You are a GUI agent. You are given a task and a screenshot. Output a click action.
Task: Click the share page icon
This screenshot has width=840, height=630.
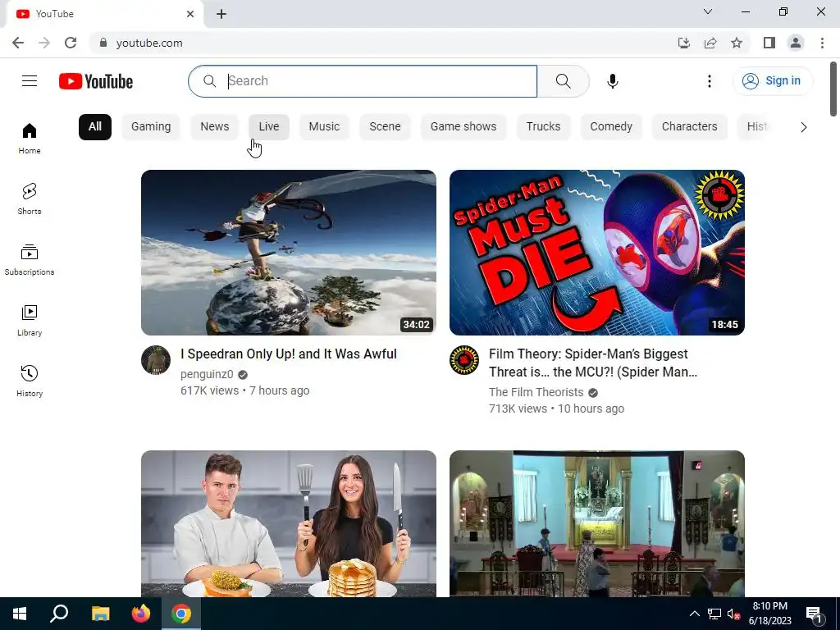point(710,43)
